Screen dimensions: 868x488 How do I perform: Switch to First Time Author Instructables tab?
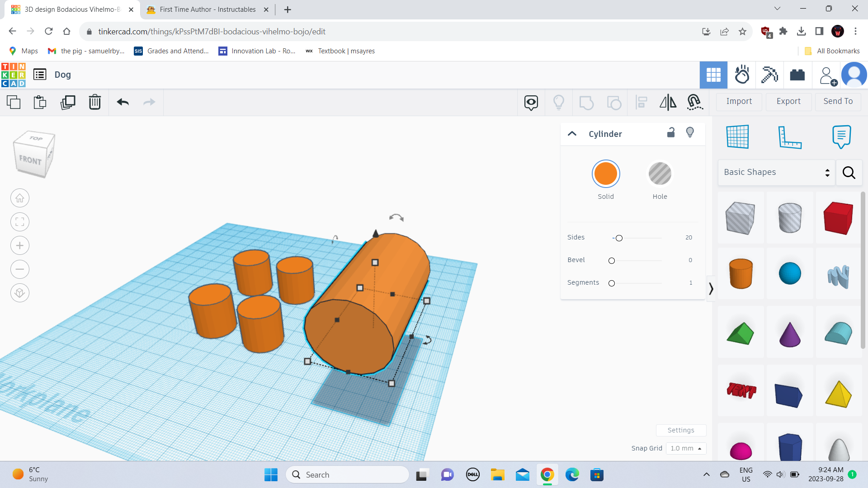208,9
